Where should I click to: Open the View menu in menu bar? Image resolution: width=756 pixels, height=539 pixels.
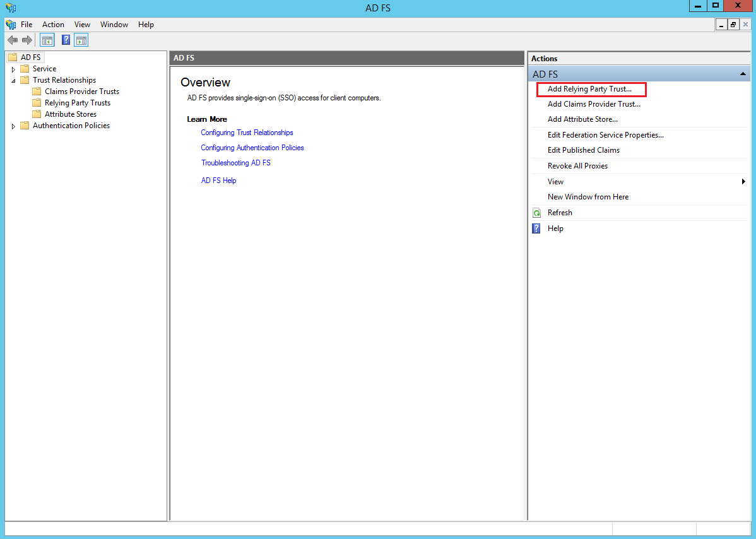(82, 25)
